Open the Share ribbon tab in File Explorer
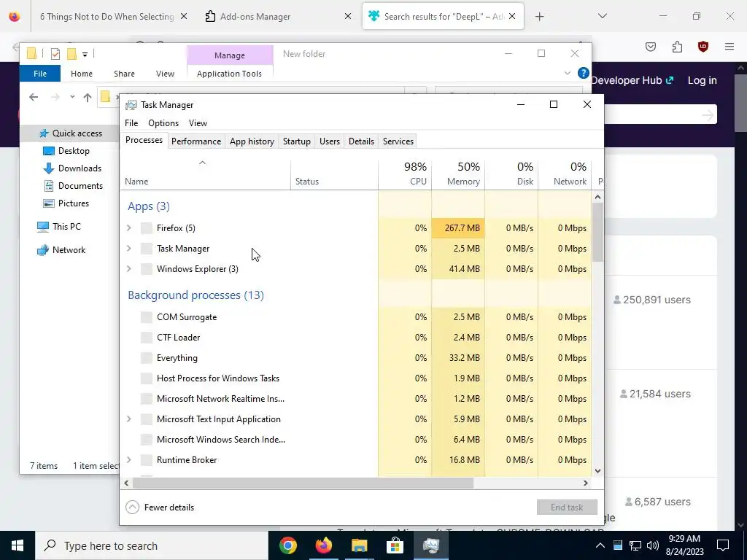Screen dimensions: 747x560 (x=124, y=74)
